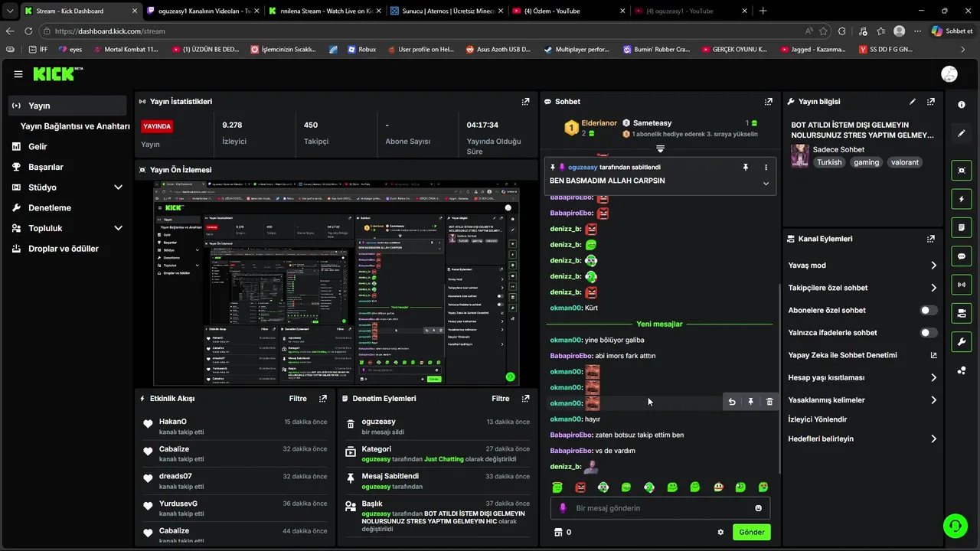Pop out the Sohbet chat panel

pos(768,101)
